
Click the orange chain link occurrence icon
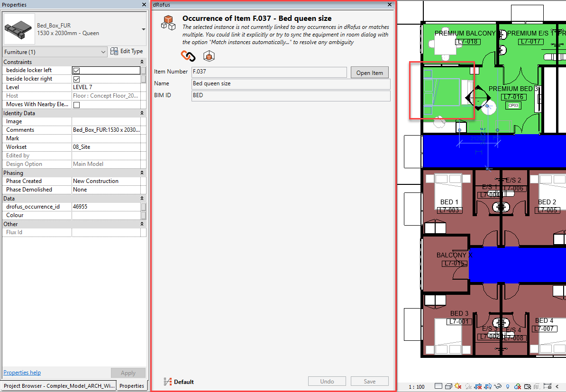click(x=188, y=56)
